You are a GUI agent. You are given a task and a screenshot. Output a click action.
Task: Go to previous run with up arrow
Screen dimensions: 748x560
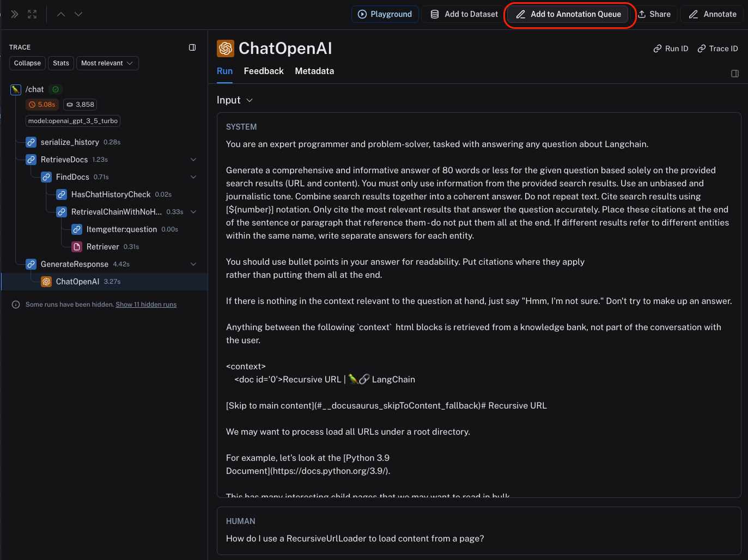(x=61, y=14)
